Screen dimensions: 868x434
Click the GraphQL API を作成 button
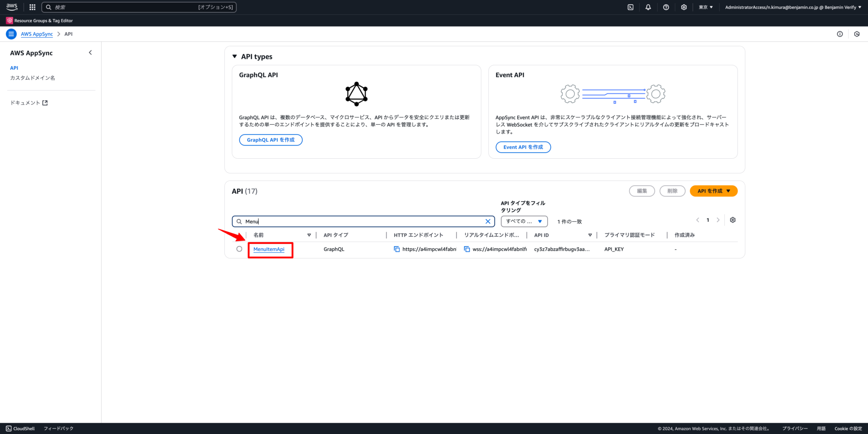pyautogui.click(x=270, y=140)
